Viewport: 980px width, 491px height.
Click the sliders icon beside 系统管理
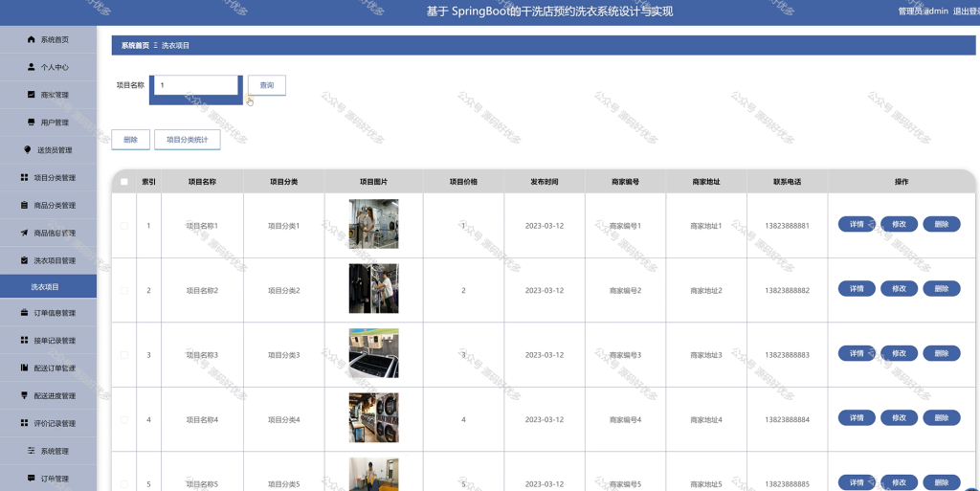pyautogui.click(x=32, y=451)
